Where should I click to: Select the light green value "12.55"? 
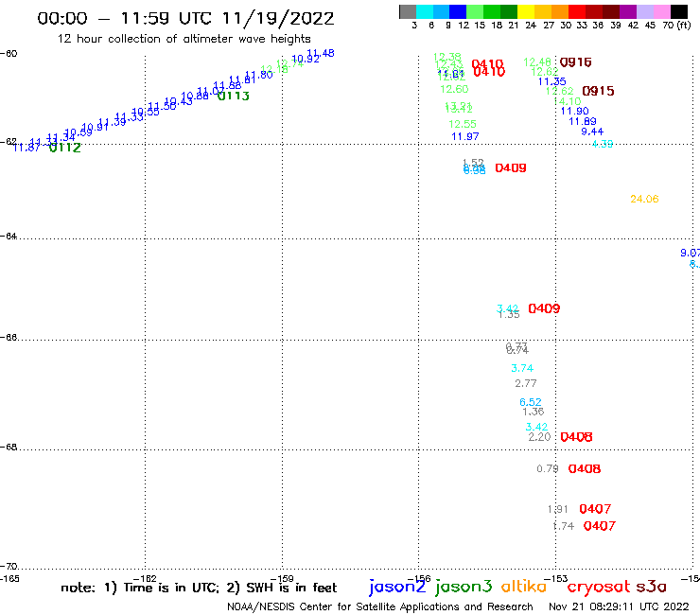point(463,124)
